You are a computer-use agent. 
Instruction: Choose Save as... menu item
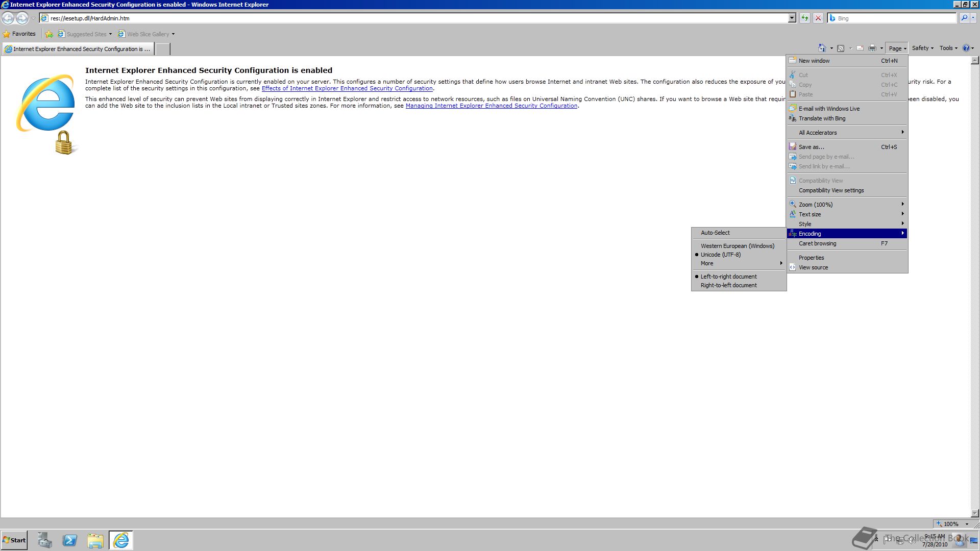(x=847, y=147)
